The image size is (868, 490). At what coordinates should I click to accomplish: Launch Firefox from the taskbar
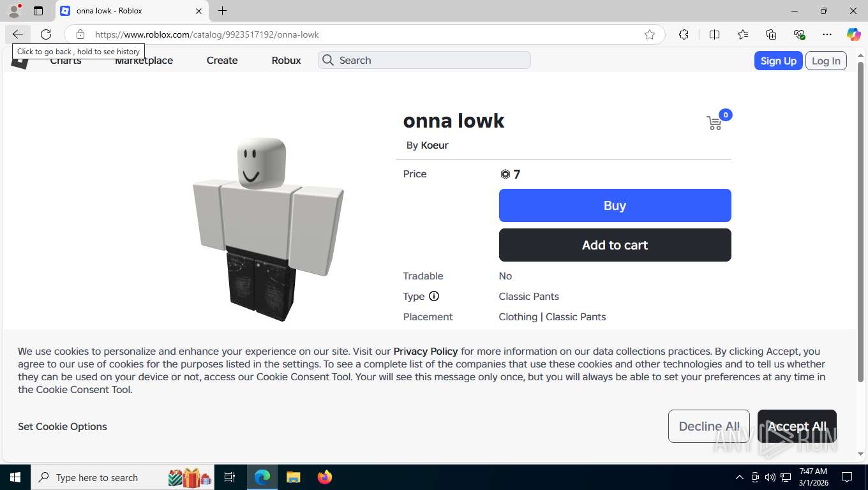coord(325,477)
